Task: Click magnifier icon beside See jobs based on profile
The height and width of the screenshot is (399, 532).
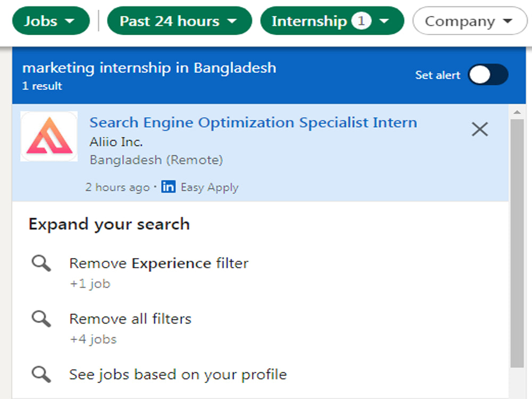Action: pyautogui.click(x=41, y=375)
